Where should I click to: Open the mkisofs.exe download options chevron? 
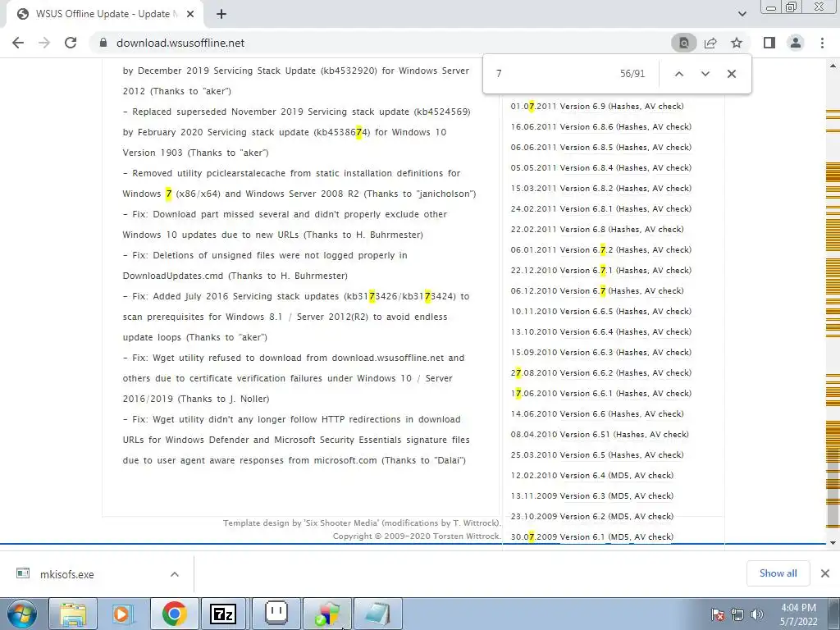click(175, 574)
